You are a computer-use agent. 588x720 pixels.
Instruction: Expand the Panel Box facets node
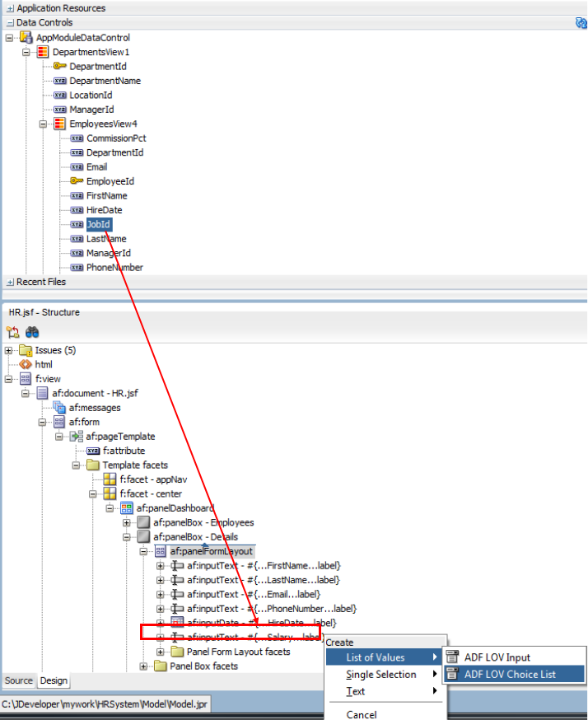coord(143,666)
